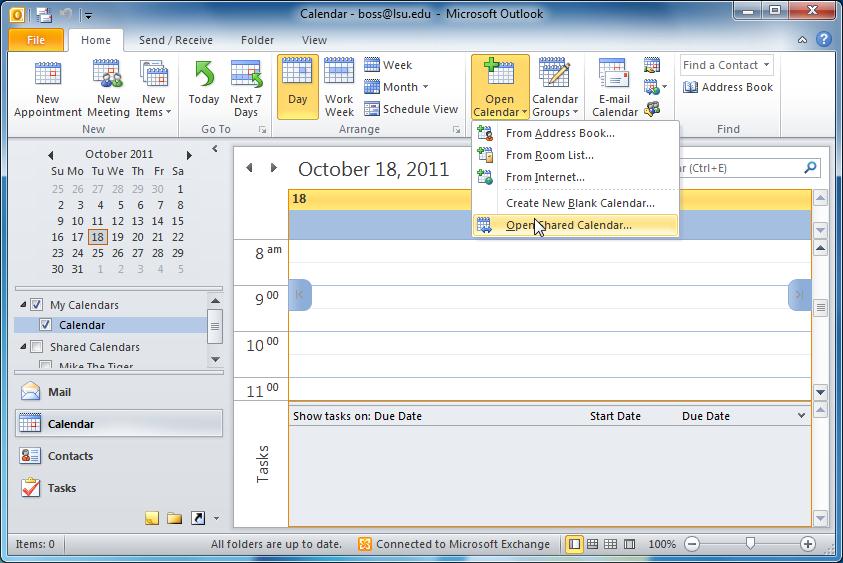Choose From Internet menu entry
The width and height of the screenshot is (843, 563).
point(575,177)
